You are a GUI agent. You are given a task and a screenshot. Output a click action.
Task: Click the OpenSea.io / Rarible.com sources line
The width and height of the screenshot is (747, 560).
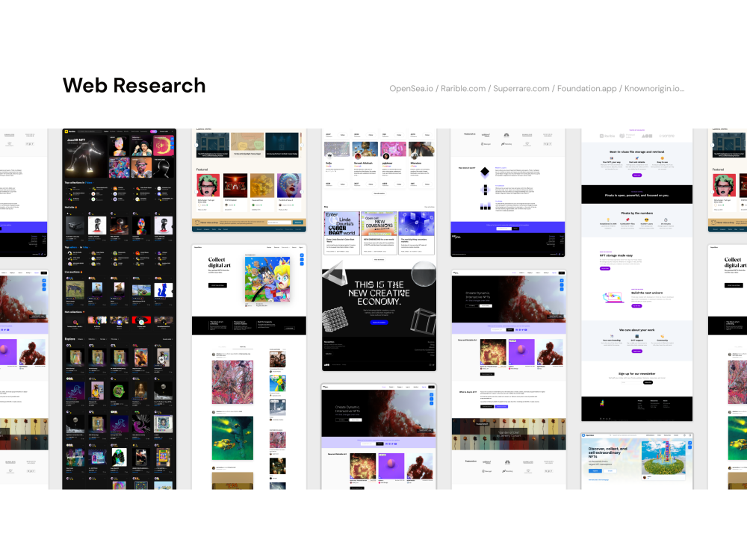537,89
